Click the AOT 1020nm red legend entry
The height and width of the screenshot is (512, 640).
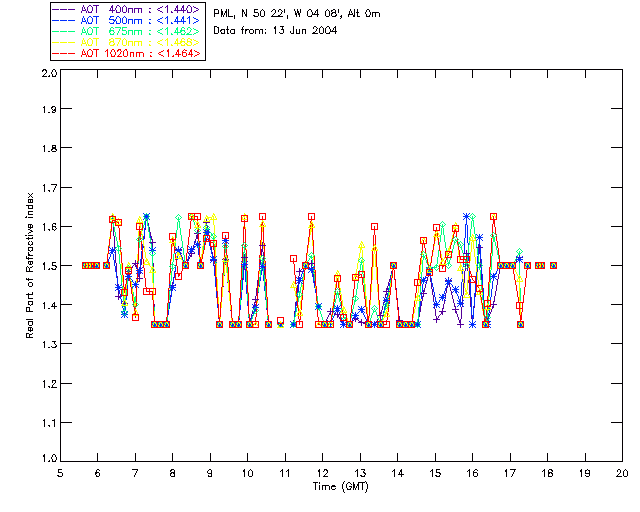pyautogui.click(x=127, y=53)
